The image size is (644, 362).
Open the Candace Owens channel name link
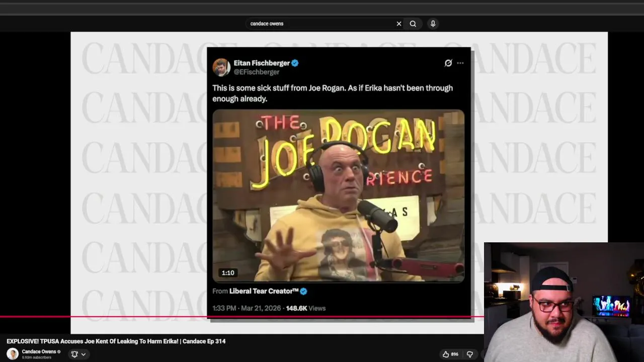click(39, 351)
